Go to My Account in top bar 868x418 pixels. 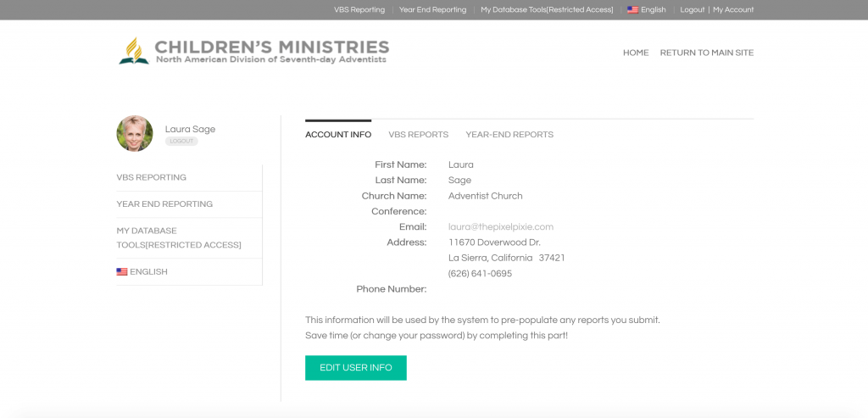point(733,10)
